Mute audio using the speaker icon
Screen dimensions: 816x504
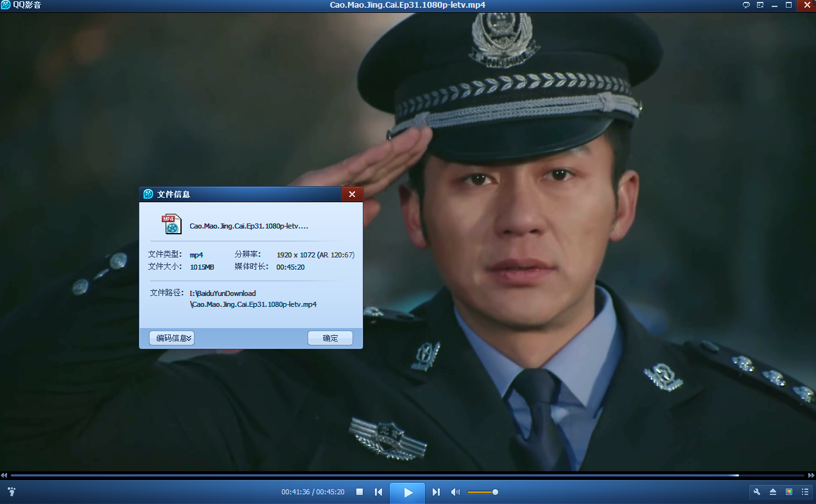coord(455,492)
